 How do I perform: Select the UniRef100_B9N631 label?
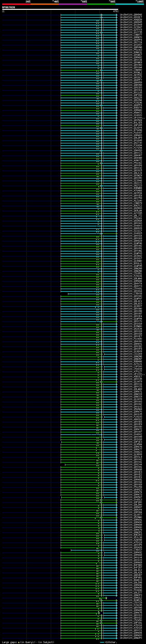[x=131, y=52]
